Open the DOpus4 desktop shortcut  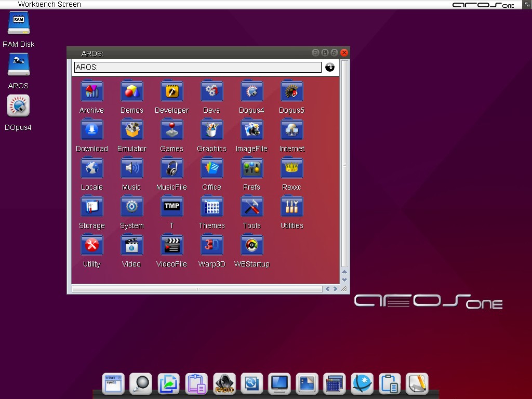18,106
